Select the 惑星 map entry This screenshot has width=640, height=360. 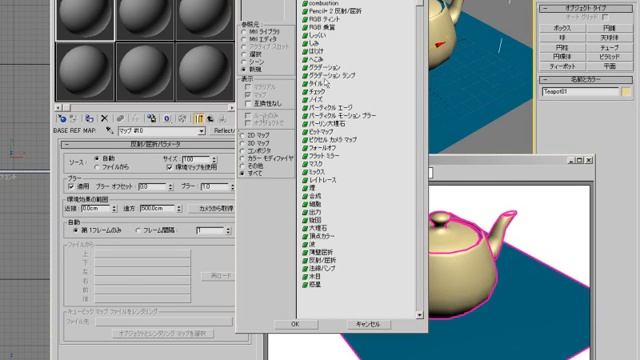coord(311,284)
